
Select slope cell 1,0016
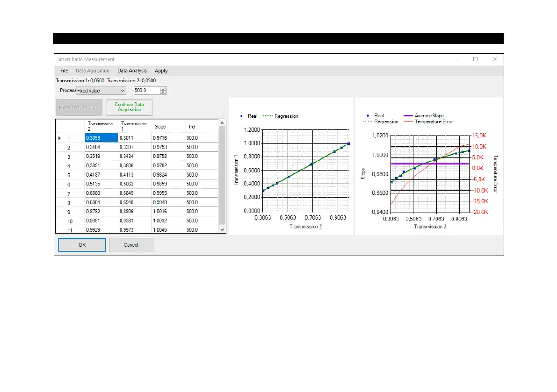pyautogui.click(x=168, y=212)
